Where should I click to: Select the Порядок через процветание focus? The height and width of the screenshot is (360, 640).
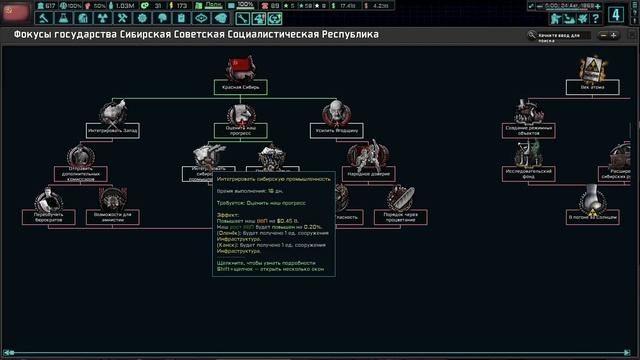pyautogui.click(x=400, y=206)
